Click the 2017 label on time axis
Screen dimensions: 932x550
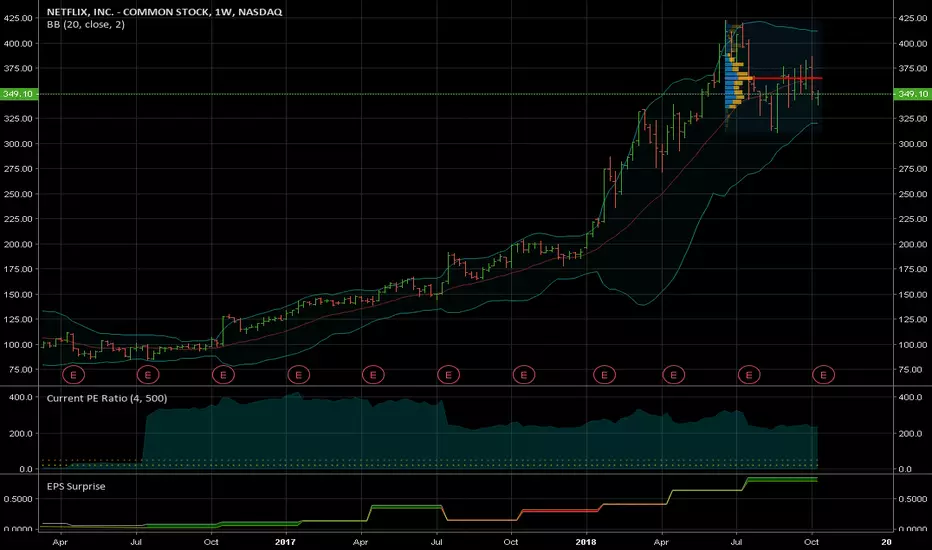tap(285, 542)
